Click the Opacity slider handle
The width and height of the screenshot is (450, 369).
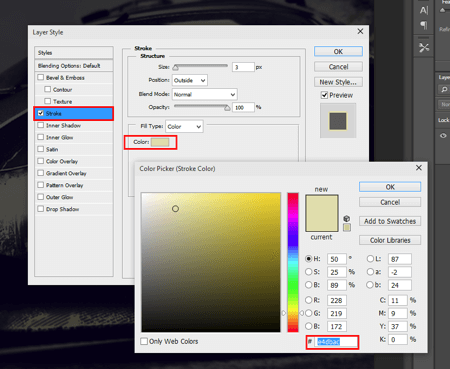[x=227, y=108]
